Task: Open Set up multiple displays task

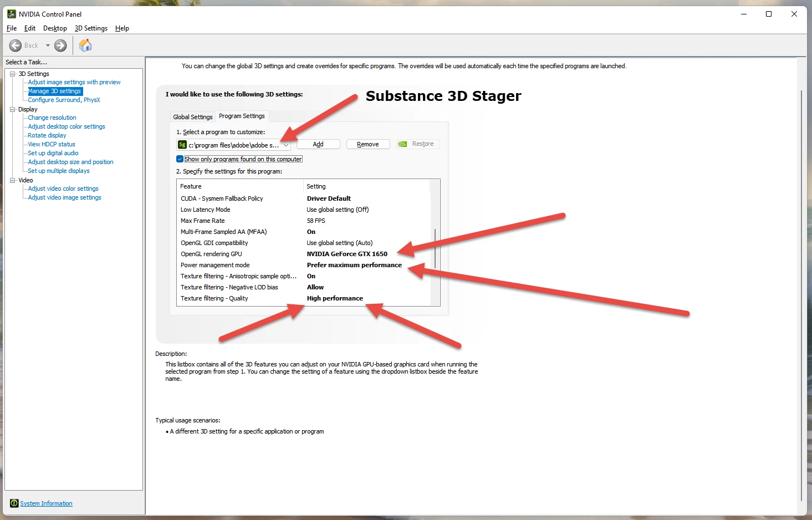Action: pyautogui.click(x=59, y=171)
